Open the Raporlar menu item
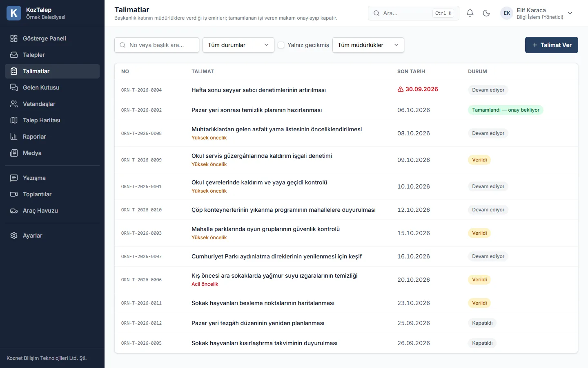This screenshot has height=368, width=588. coord(52,137)
